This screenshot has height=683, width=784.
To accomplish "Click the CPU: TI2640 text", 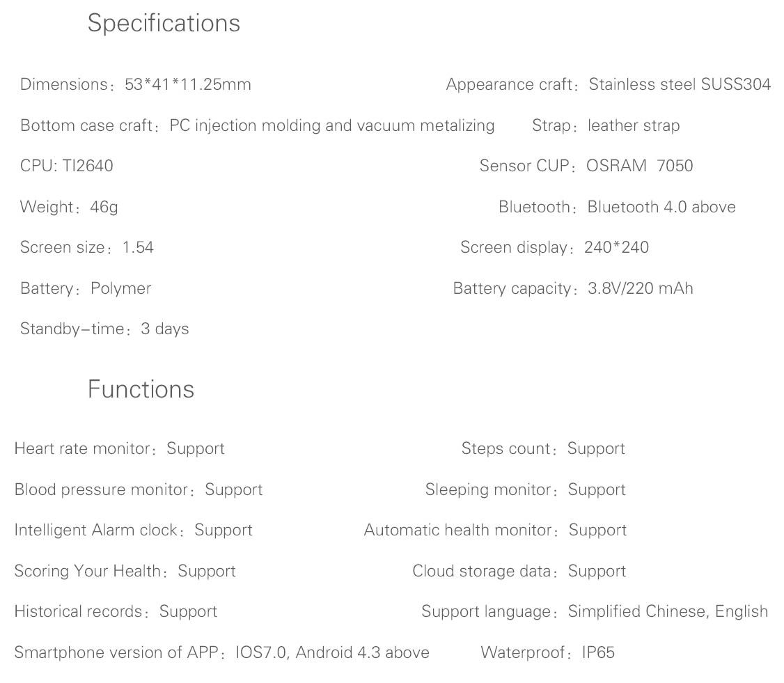I will click(67, 166).
